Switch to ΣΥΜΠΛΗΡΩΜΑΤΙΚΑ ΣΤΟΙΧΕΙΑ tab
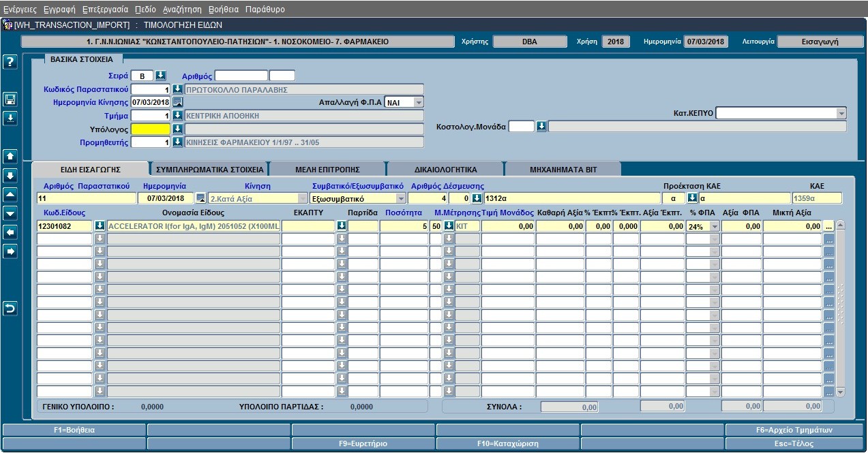The image size is (868, 453). [x=209, y=169]
